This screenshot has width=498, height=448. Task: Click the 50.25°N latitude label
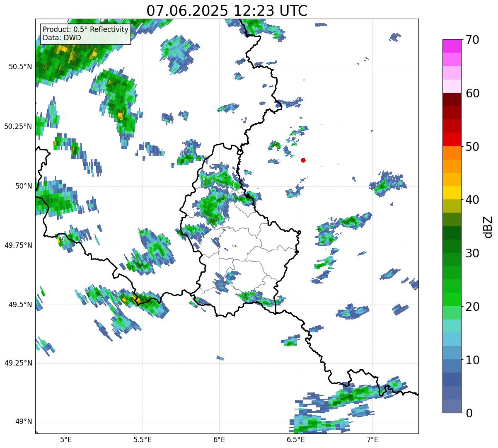tap(18, 126)
